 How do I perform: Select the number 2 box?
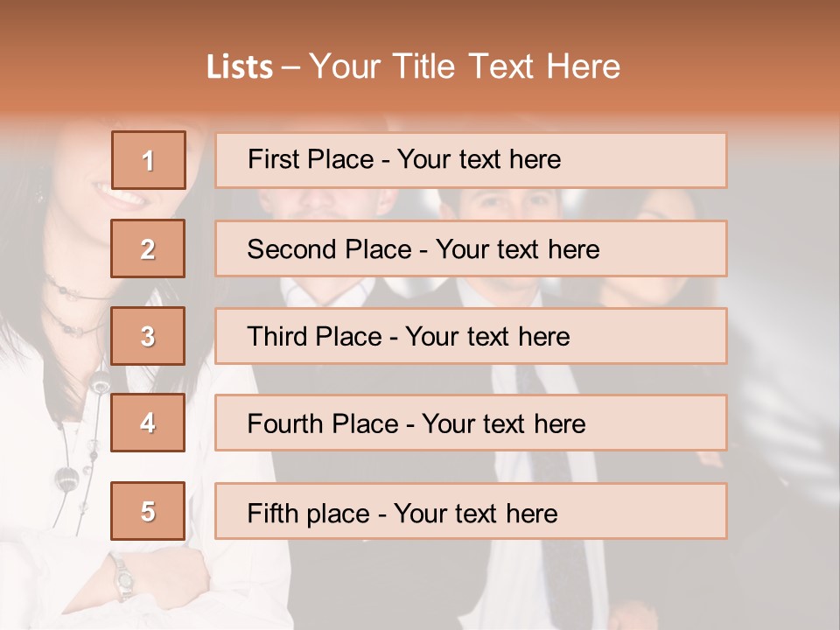(148, 248)
